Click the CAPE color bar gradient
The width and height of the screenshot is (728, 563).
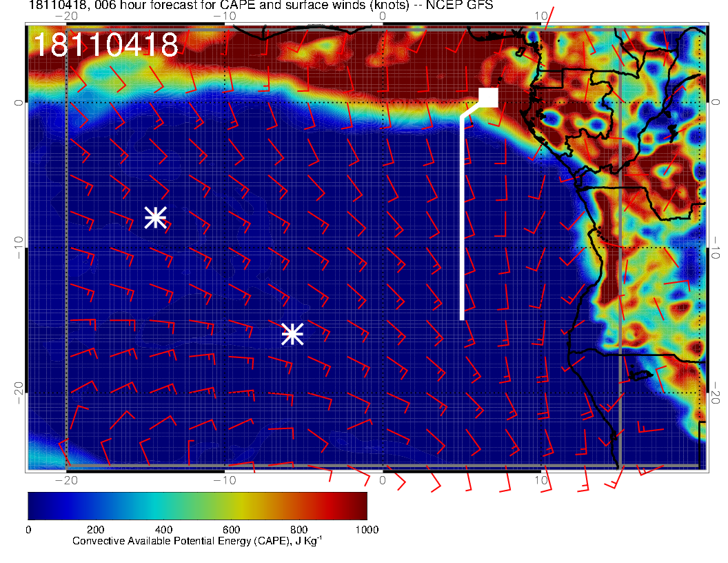[197, 506]
